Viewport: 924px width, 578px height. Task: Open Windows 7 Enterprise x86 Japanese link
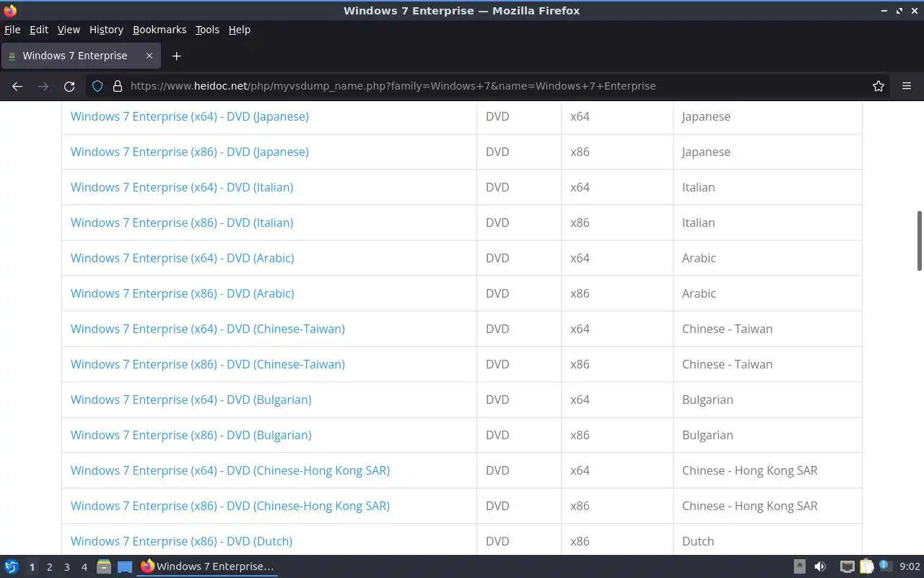coord(190,152)
